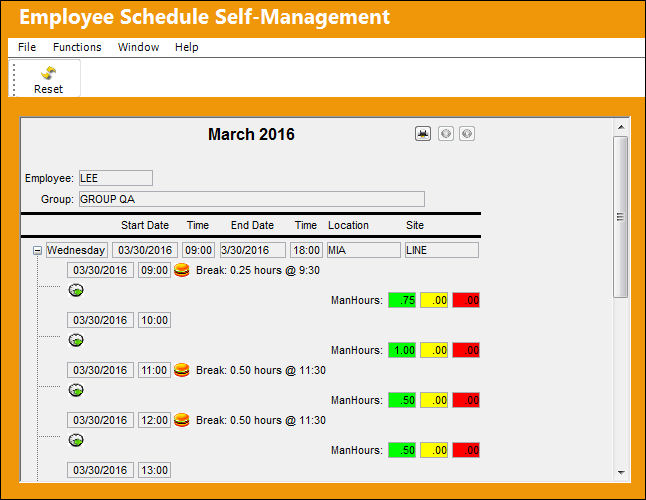
Task: Click the next month round arrow icon
Action: pyautogui.click(x=467, y=133)
